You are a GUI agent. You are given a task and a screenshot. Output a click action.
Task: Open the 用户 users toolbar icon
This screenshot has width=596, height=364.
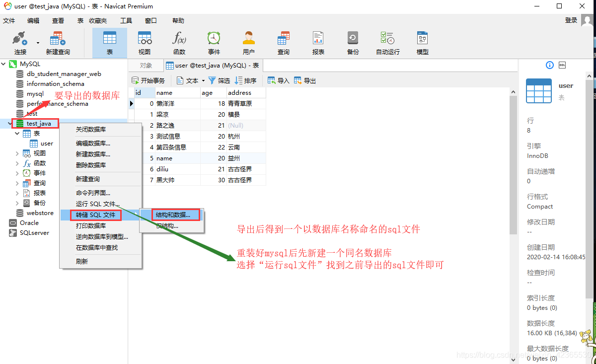(x=249, y=43)
